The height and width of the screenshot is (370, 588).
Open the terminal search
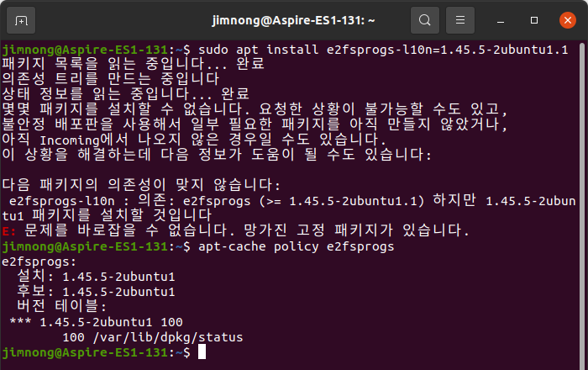pos(424,20)
